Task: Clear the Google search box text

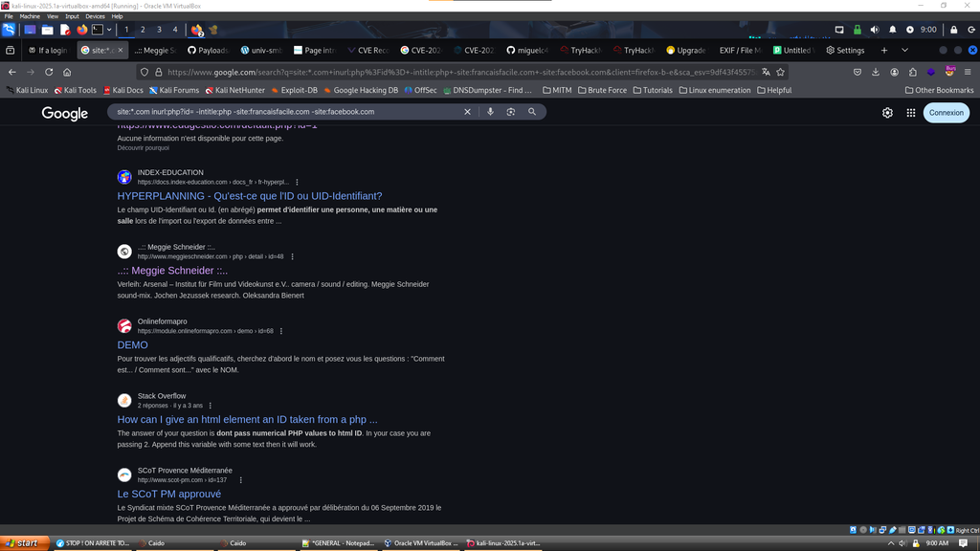Action: click(467, 112)
